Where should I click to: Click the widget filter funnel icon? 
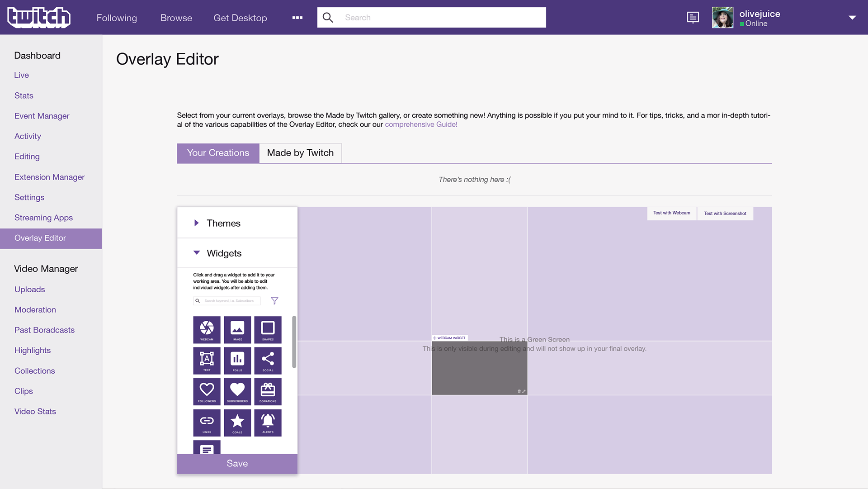[274, 301]
